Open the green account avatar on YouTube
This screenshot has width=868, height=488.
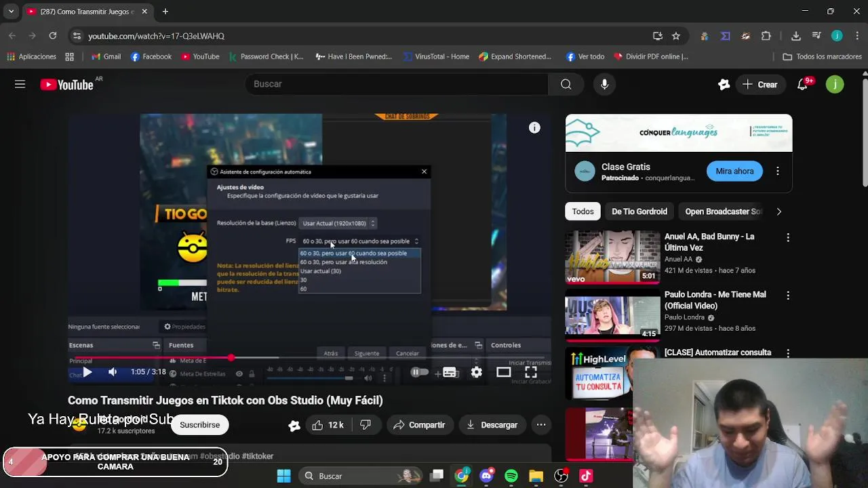[835, 84]
